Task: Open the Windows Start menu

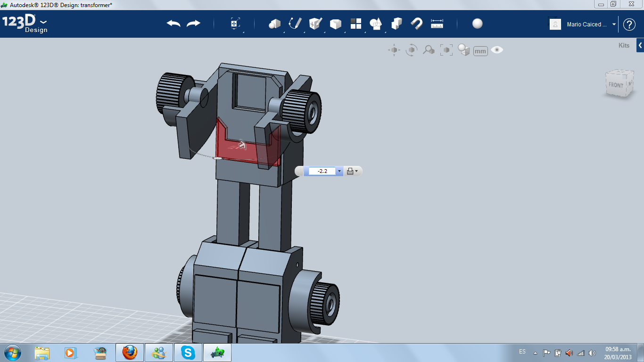Action: click(12, 353)
